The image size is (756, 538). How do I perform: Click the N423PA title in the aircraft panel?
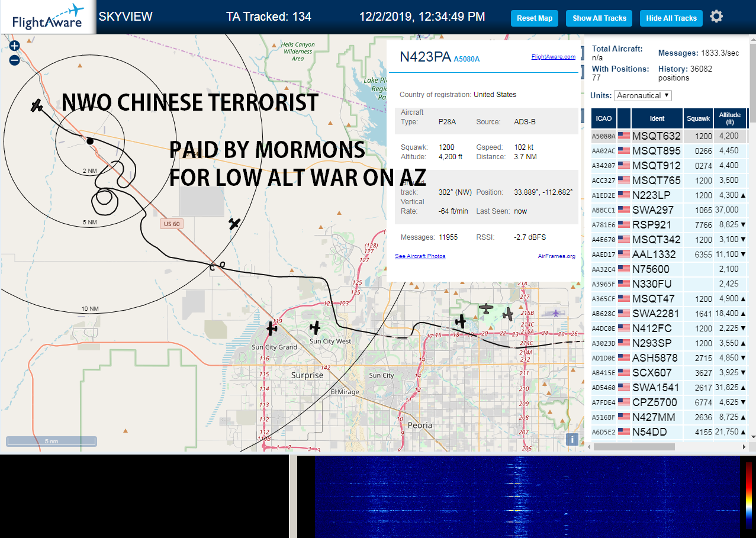424,57
